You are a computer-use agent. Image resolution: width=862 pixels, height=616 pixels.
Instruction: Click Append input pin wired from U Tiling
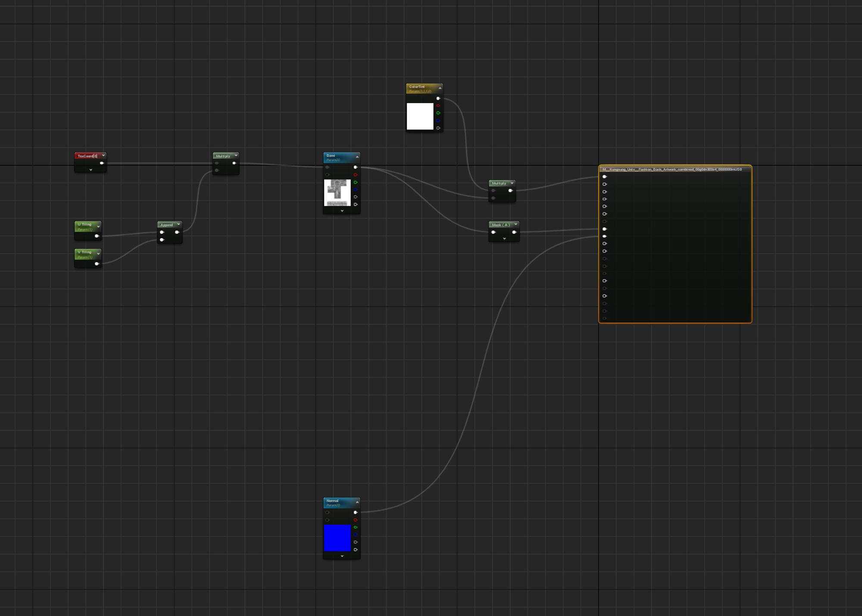[162, 232]
